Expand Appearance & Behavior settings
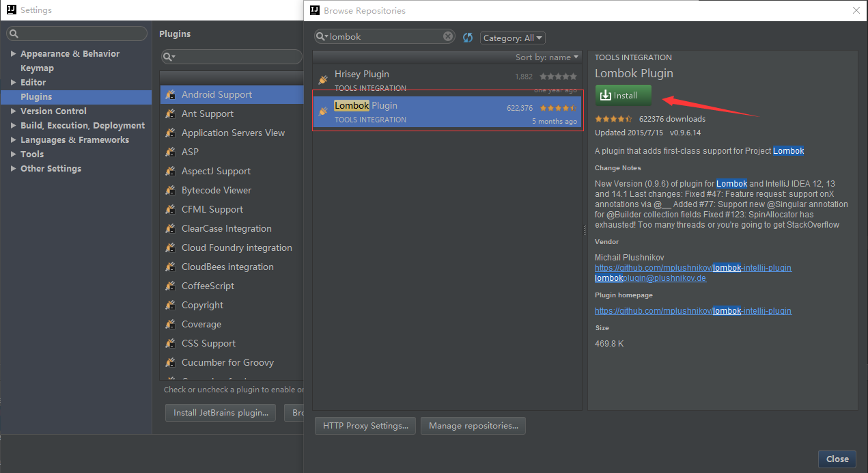This screenshot has width=868, height=473. [x=13, y=54]
